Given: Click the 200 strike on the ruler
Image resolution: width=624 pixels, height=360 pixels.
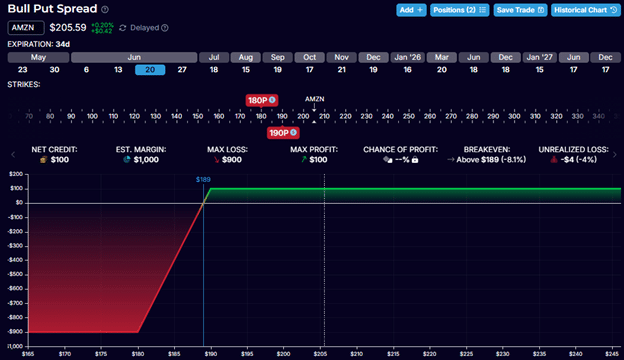Looking at the screenshot, I should pyautogui.click(x=303, y=116).
